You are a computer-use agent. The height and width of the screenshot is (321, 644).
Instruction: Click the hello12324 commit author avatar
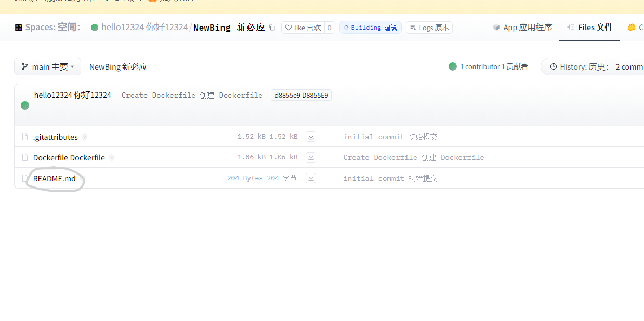click(x=25, y=105)
